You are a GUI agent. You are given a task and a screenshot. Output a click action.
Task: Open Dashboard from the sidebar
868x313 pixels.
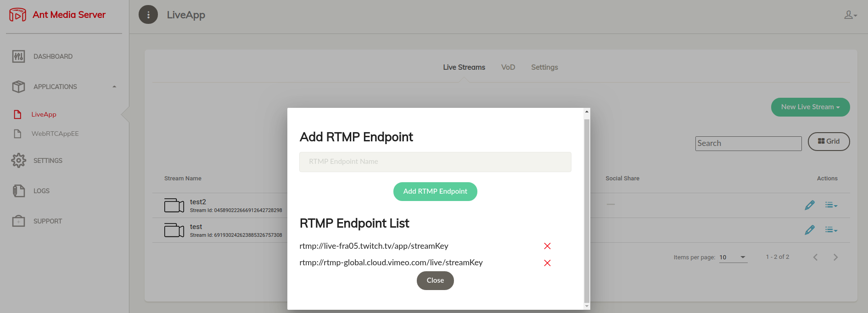coord(53,56)
